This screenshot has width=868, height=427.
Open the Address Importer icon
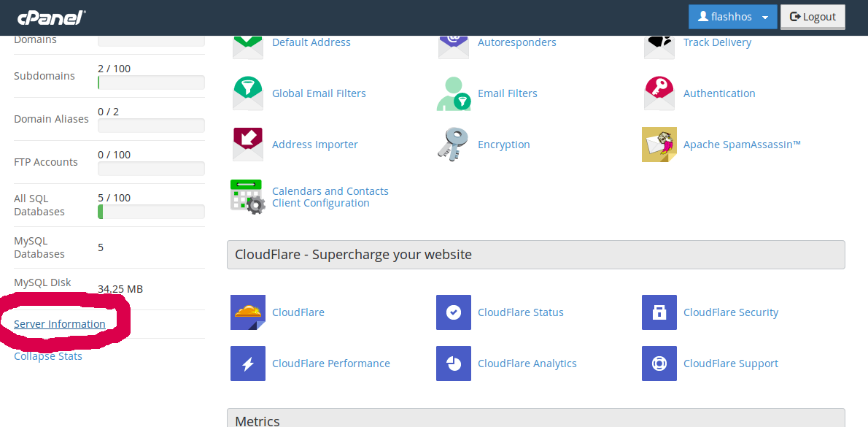click(x=248, y=145)
